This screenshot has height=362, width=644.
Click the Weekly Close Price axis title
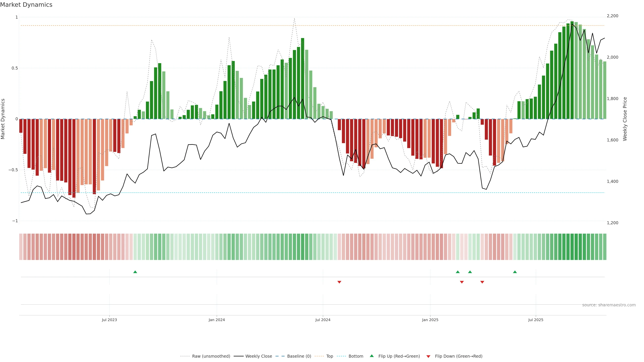point(625,119)
